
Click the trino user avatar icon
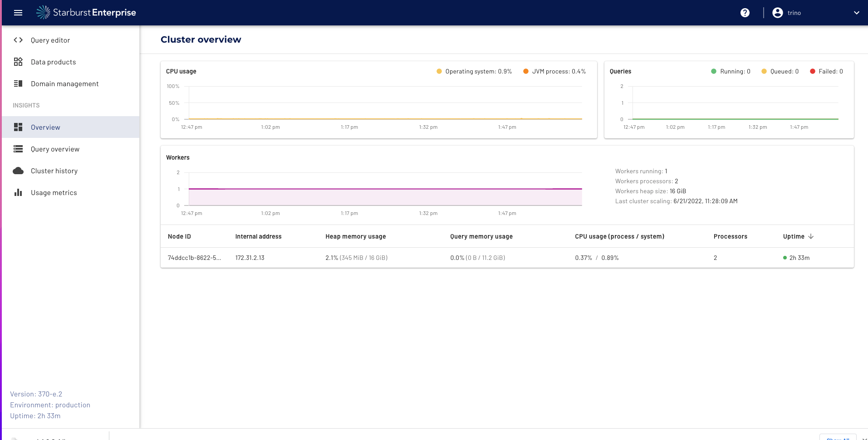(x=778, y=13)
